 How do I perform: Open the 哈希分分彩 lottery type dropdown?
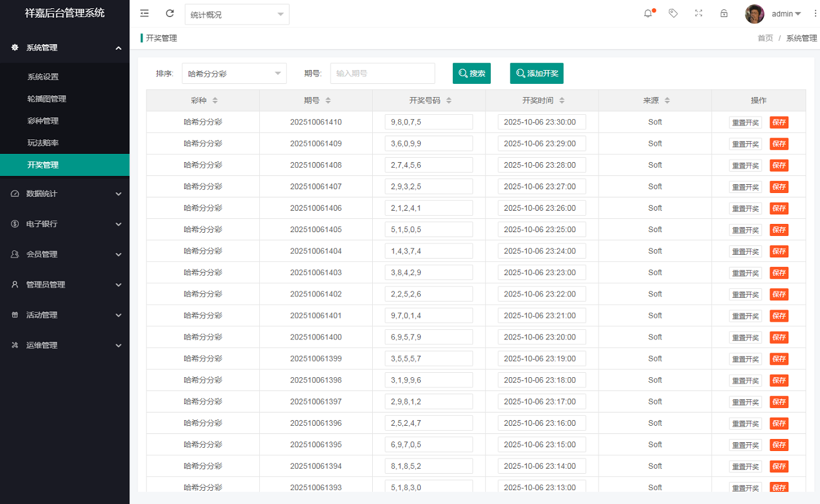pos(234,73)
